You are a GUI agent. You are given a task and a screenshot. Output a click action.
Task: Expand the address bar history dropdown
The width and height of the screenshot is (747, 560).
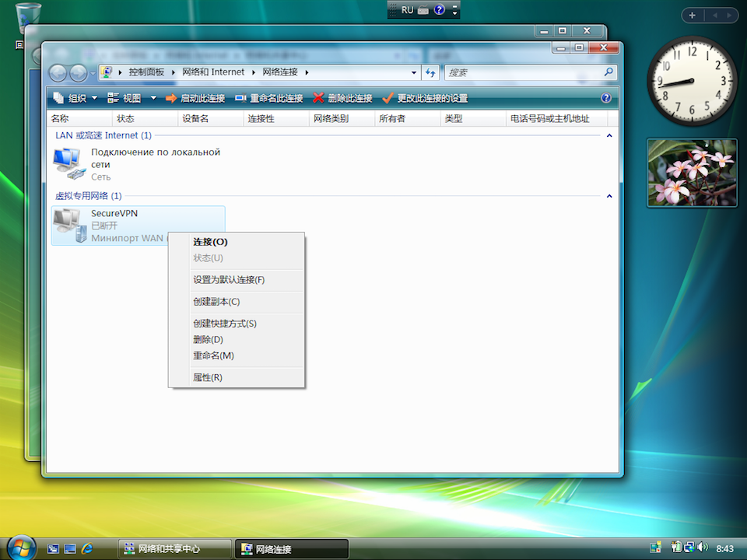click(x=414, y=72)
